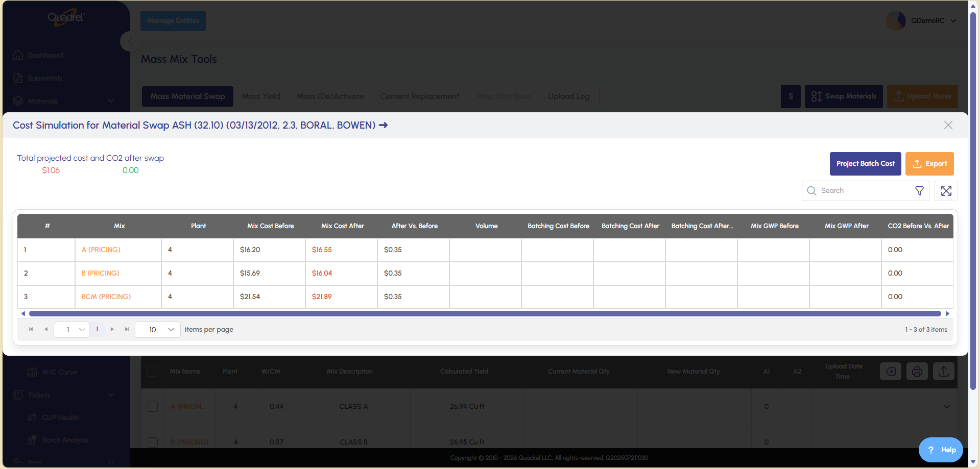Click the Project Batch Cost button
Screen dimensions: 980x469
(866, 164)
